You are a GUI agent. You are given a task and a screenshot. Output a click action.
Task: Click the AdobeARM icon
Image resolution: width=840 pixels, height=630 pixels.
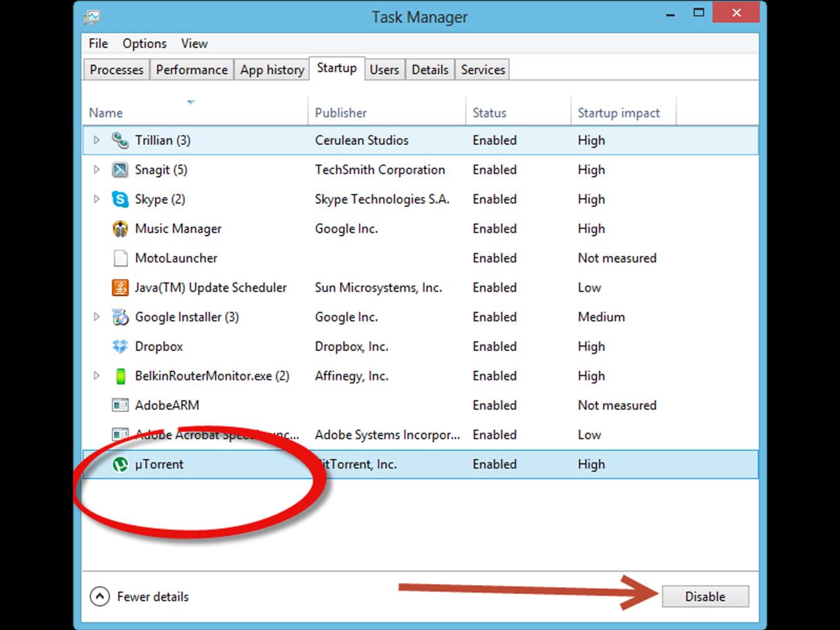[x=120, y=406]
